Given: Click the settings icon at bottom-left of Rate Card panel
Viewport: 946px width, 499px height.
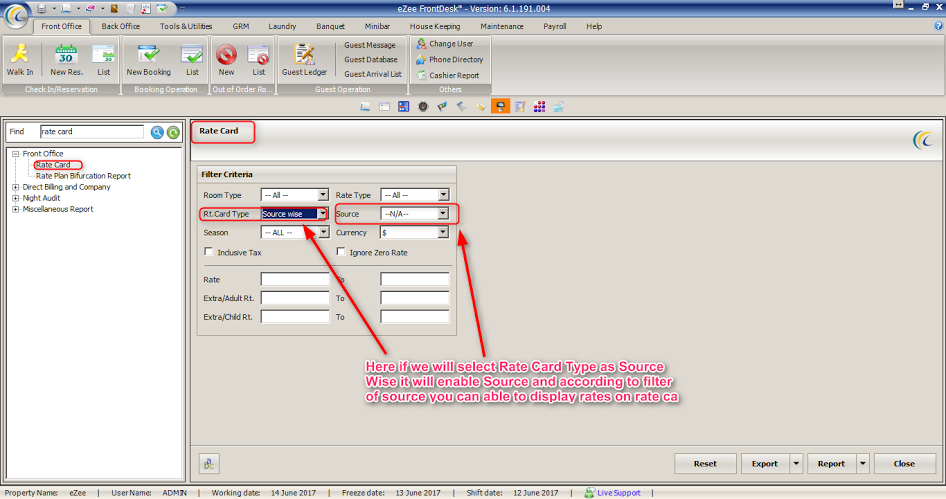Looking at the screenshot, I should (209, 463).
